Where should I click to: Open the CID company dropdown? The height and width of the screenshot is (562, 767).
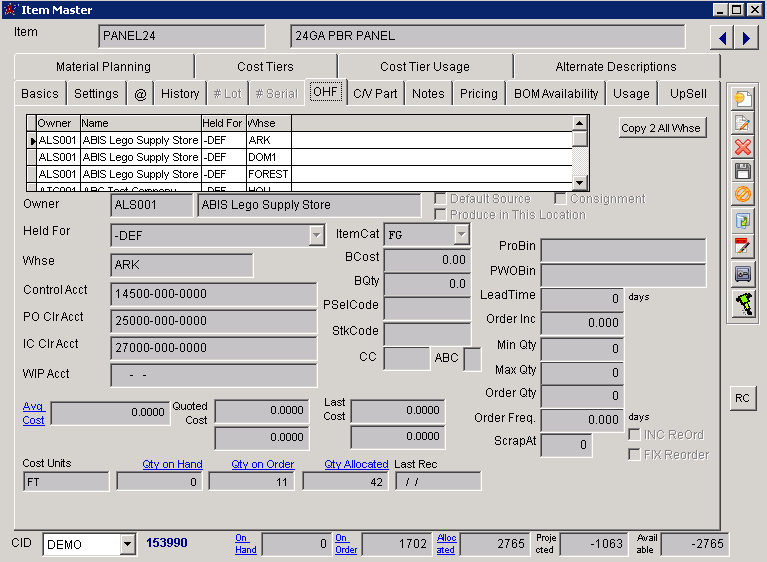tap(127, 545)
